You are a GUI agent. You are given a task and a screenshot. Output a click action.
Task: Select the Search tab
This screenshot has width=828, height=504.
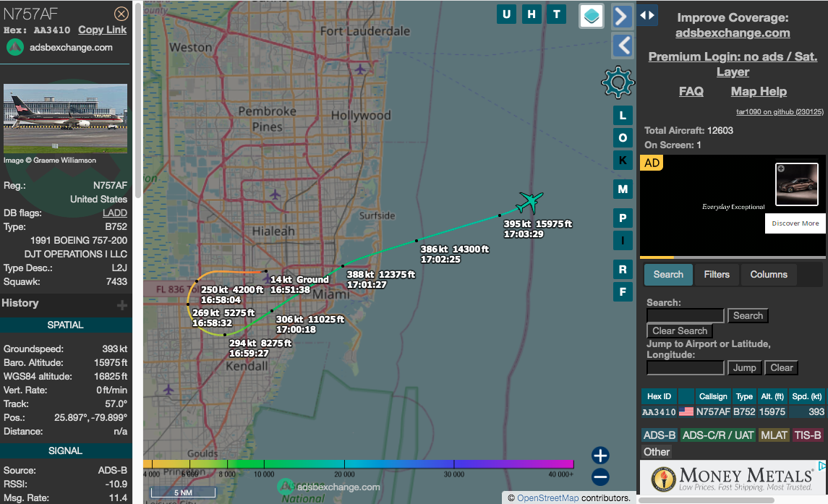[x=668, y=275]
